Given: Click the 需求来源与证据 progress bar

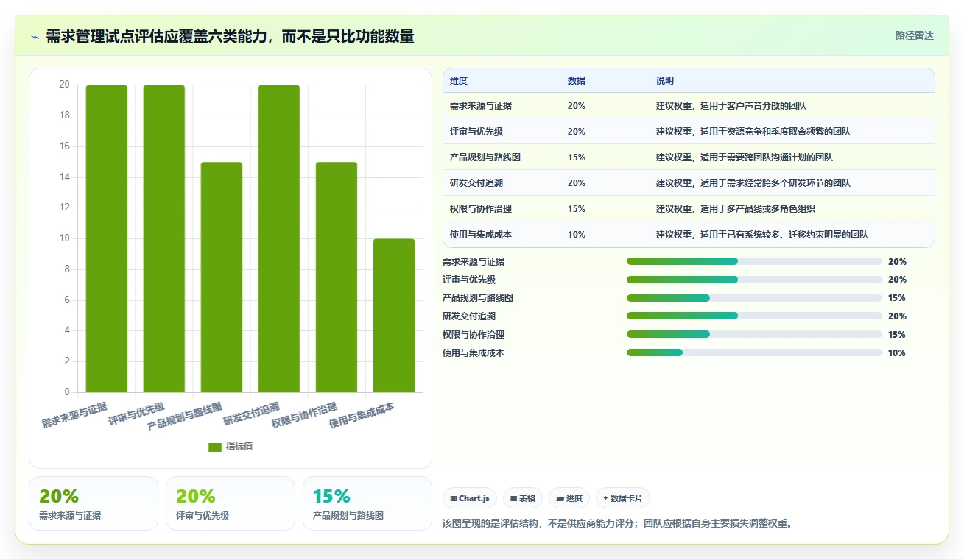Looking at the screenshot, I should 754,261.
